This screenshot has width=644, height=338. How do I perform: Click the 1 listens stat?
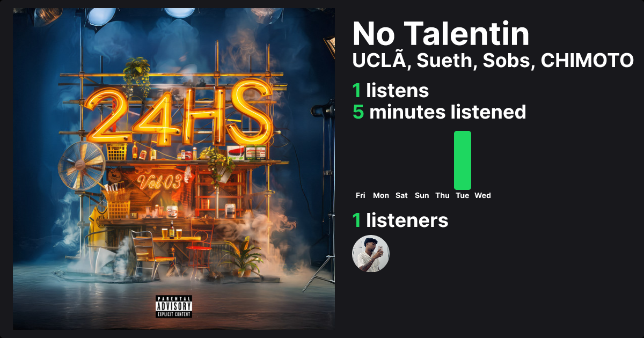coord(391,91)
